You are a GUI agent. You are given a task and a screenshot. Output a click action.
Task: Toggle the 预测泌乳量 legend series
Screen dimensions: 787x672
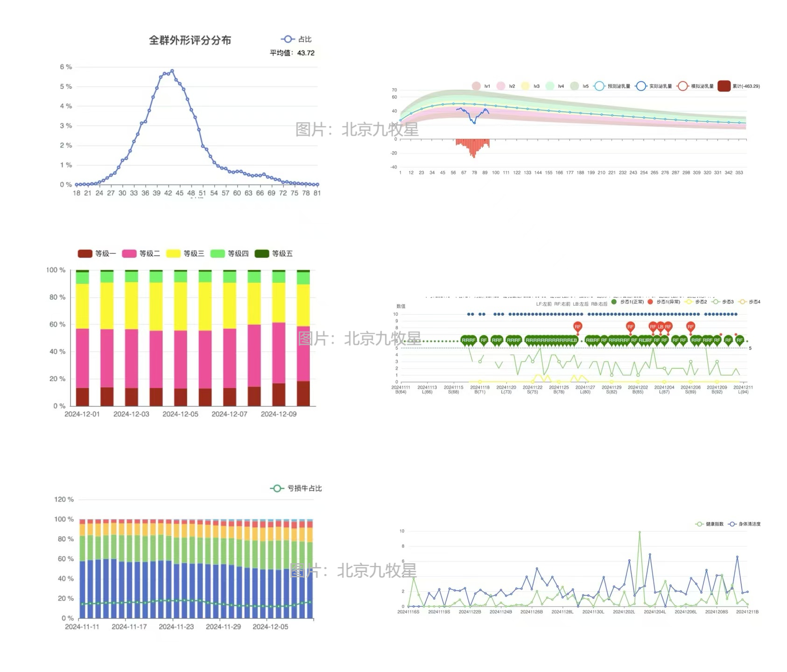tap(599, 86)
